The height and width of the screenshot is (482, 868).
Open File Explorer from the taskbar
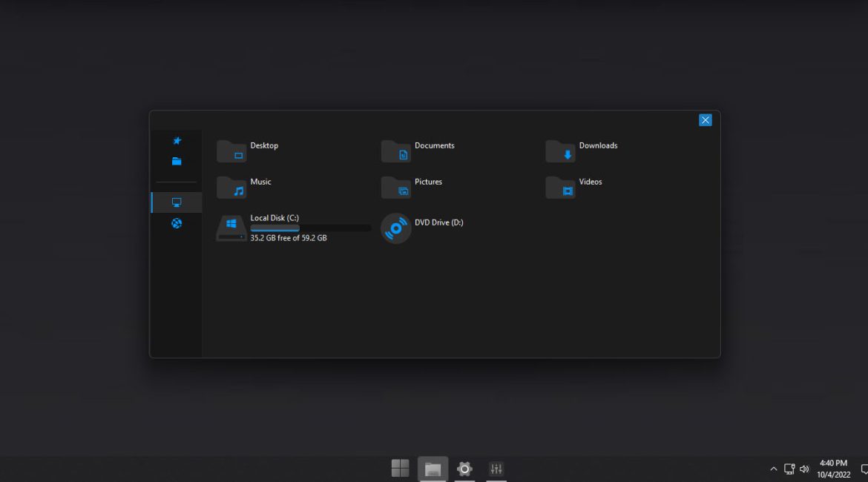tap(433, 468)
